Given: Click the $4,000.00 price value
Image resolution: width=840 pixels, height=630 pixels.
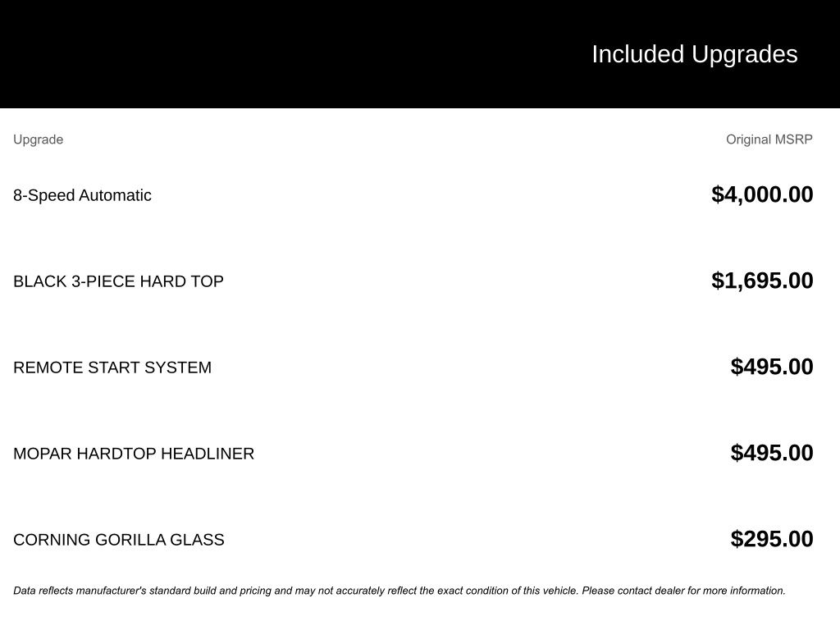Looking at the screenshot, I should click(762, 194).
